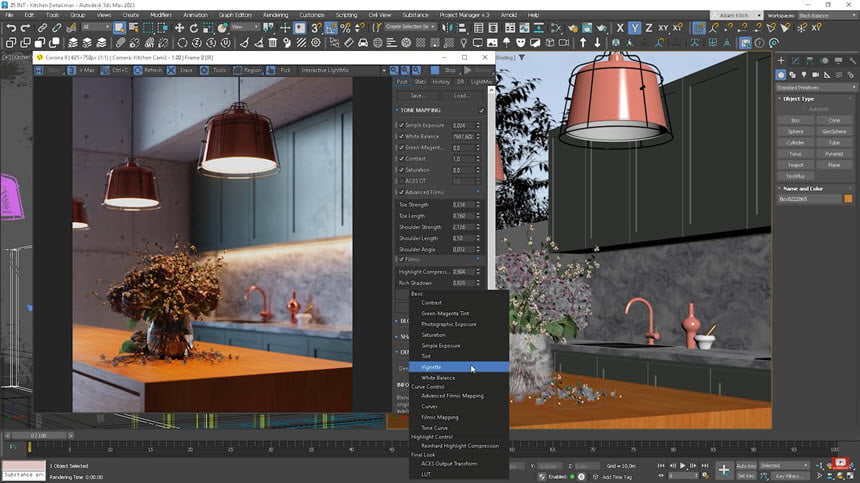The width and height of the screenshot is (860, 483).
Task: Toggle Contrast checkbox
Action: 401,158
